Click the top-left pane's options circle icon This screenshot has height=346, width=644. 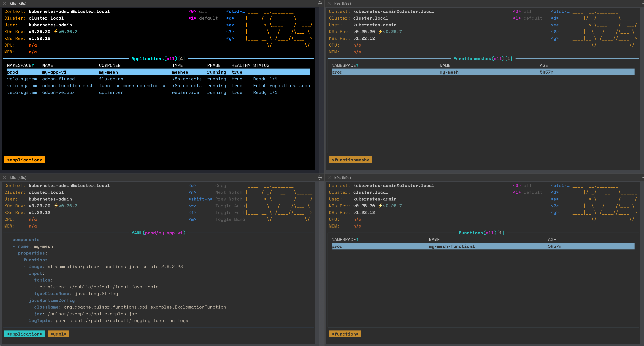(319, 3)
